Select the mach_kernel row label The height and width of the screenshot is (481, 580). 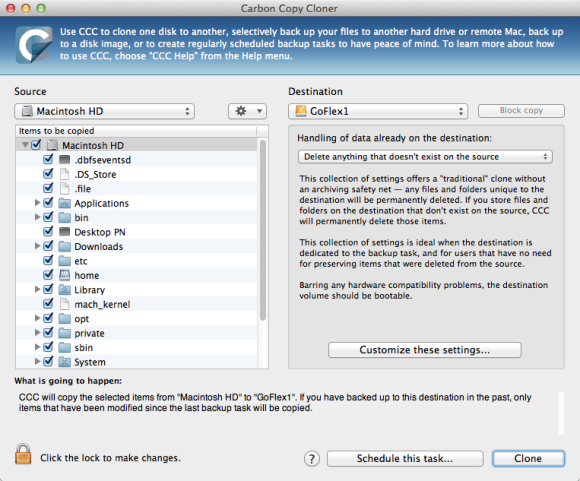coord(102,305)
